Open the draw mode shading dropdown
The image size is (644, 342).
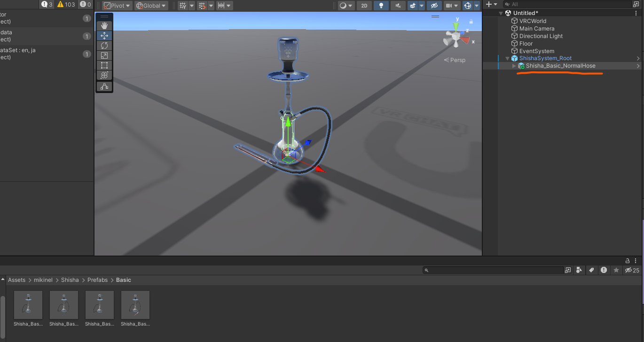click(x=346, y=6)
